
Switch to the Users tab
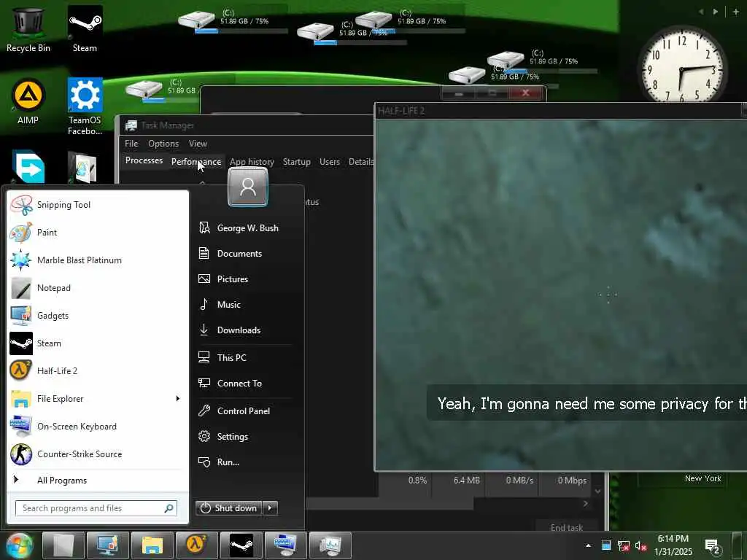(330, 162)
